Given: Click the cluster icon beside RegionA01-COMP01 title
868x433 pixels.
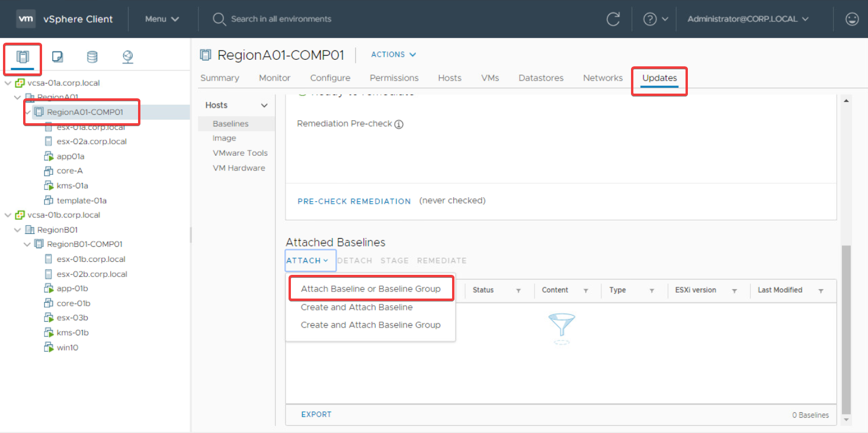Looking at the screenshot, I should (206, 55).
